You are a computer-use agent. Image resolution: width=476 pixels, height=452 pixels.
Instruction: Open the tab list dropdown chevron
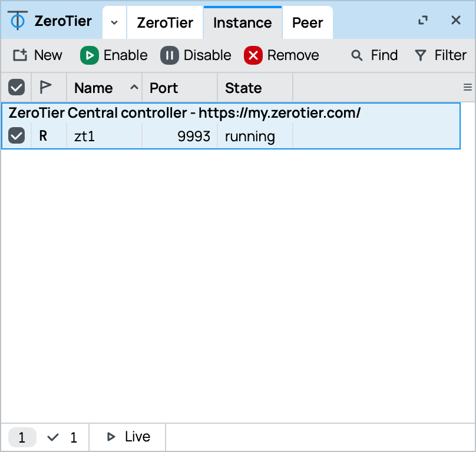pyautogui.click(x=114, y=22)
